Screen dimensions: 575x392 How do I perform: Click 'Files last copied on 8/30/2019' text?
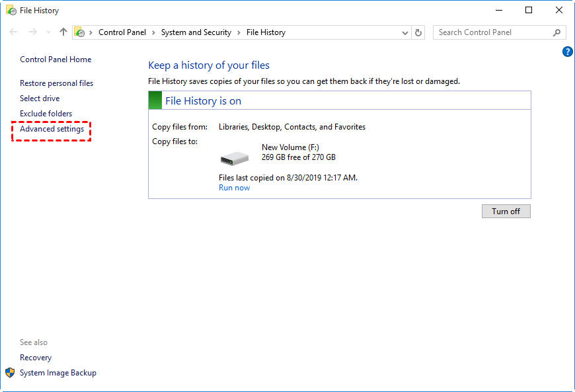(288, 178)
